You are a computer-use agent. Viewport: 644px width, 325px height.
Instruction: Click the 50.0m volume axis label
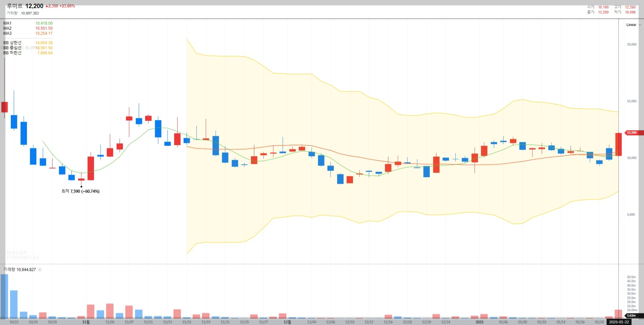[631, 277]
